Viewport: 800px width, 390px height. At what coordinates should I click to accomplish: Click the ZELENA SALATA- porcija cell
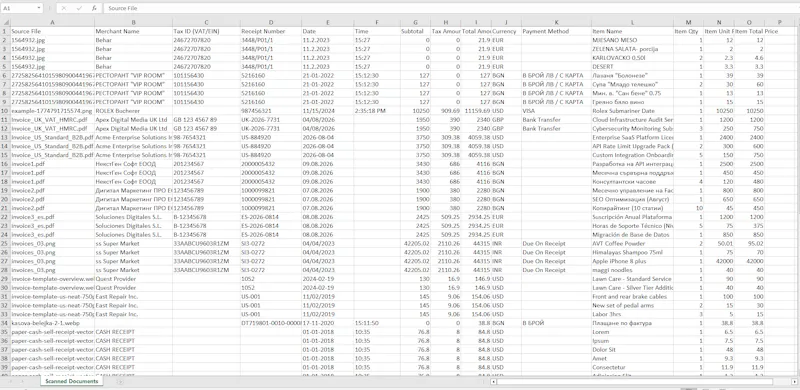632,49
